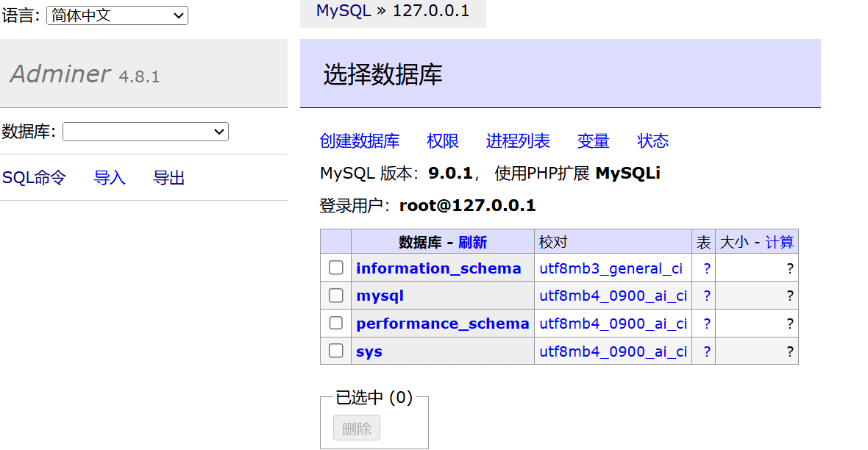This screenshot has height=450, width=868.
Task: Click utf8mb3_general_ci collation of information_schema
Action: pyautogui.click(x=611, y=268)
